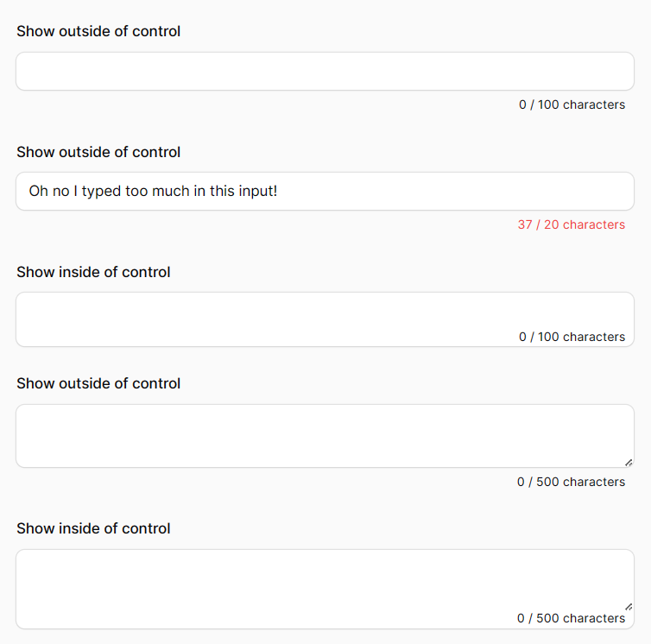Click the input containing 'Oh no I typed too much'
Image resolution: width=651 pixels, height=644 pixels.
pyautogui.click(x=325, y=191)
